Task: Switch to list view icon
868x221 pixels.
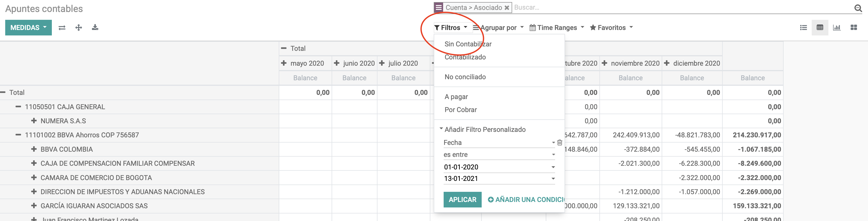Action: point(803,28)
